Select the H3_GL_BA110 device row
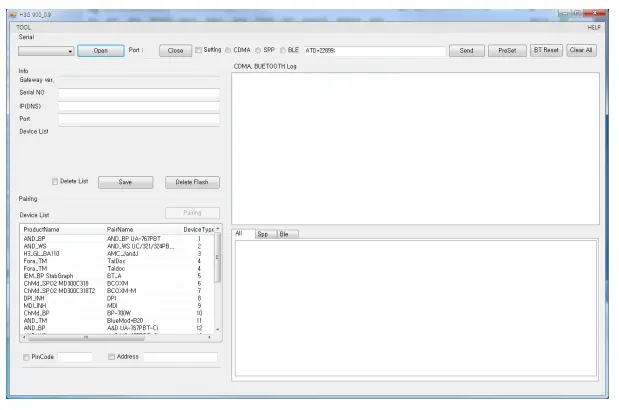Screen dimensions: 619x410 (117, 254)
